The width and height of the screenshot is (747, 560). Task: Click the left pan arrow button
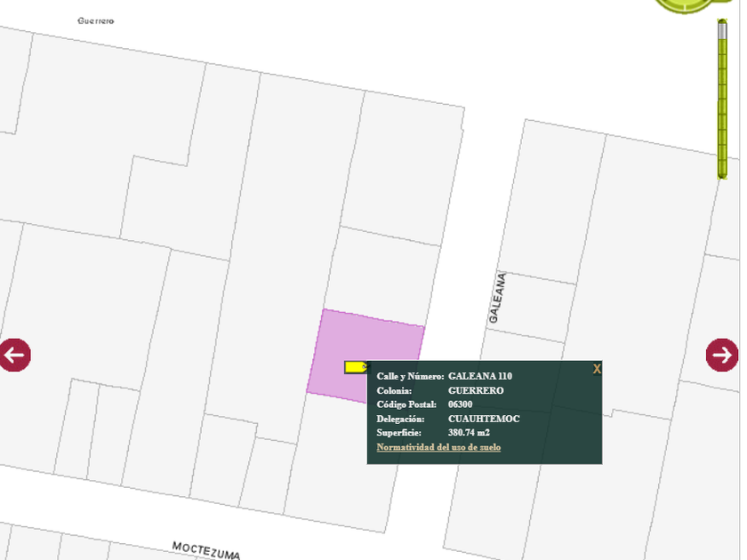tap(15, 355)
